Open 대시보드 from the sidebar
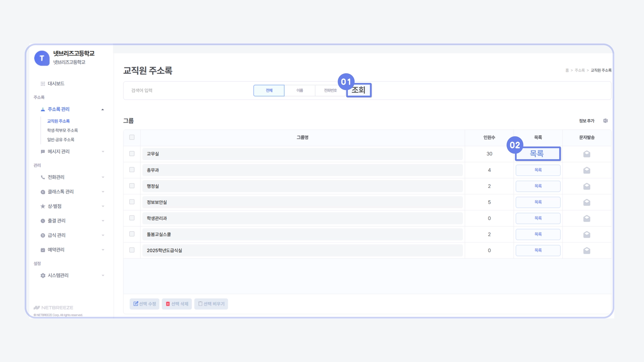 pos(56,84)
